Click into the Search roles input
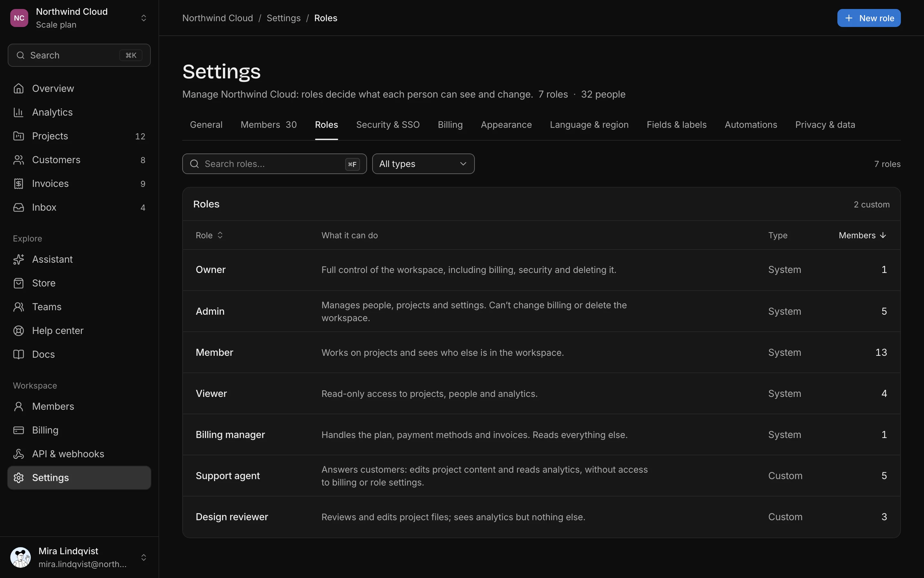 pos(274,164)
